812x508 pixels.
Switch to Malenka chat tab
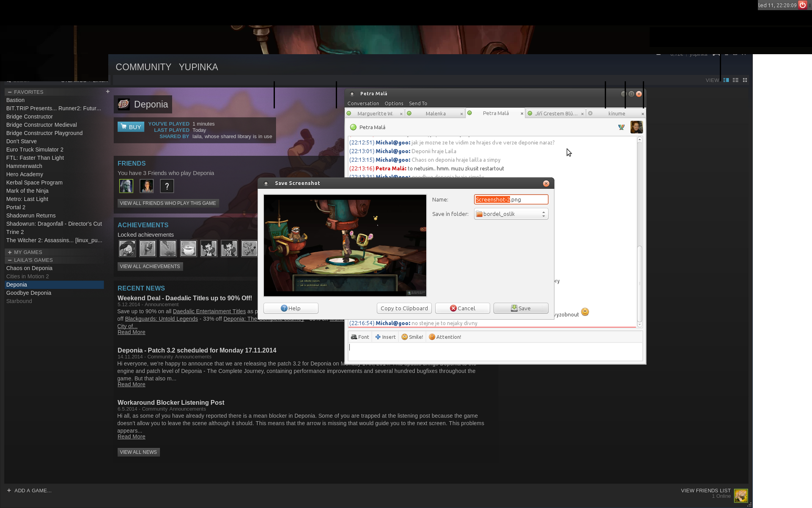click(x=435, y=113)
